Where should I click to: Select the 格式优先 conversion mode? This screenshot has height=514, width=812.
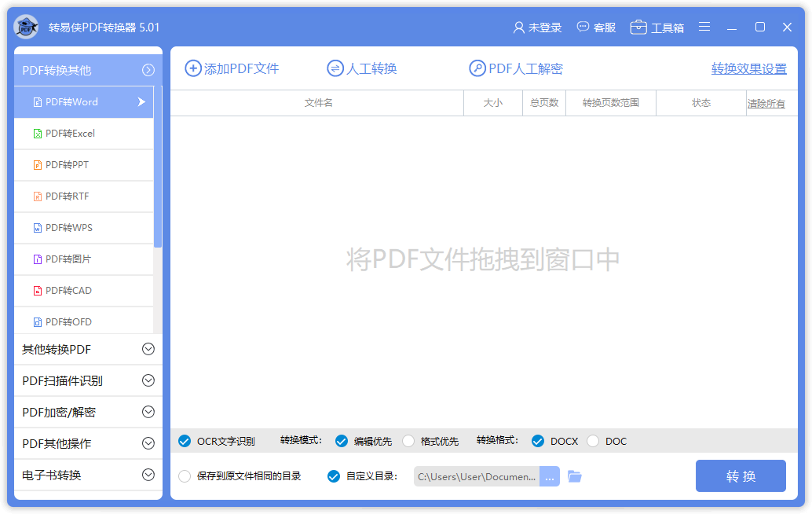pyautogui.click(x=408, y=441)
